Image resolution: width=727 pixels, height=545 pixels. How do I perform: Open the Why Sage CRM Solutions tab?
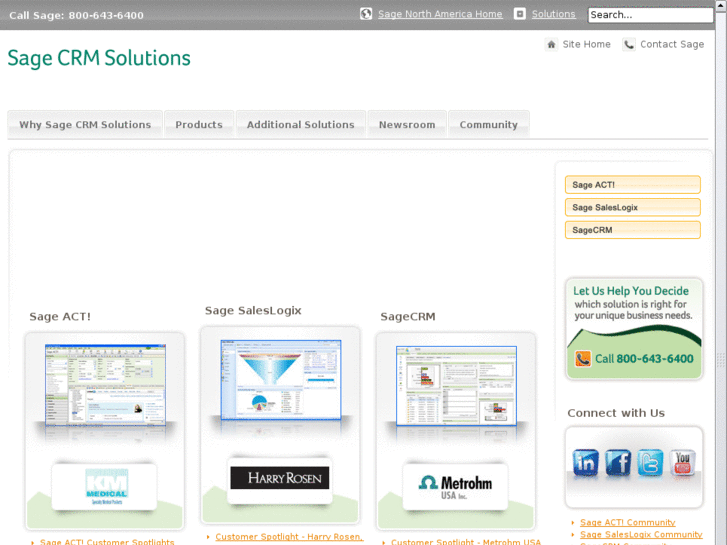tap(85, 124)
